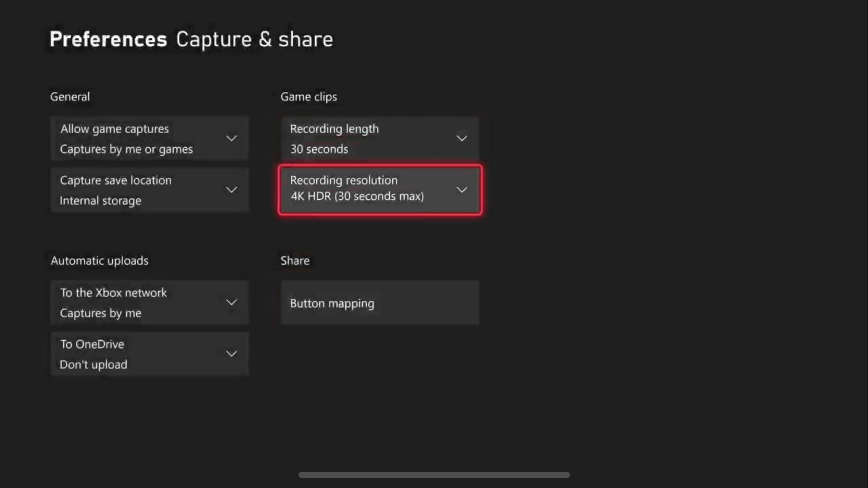Screen dimensions: 868x488
Task: Click the Captures by me upload value
Action: (100, 312)
